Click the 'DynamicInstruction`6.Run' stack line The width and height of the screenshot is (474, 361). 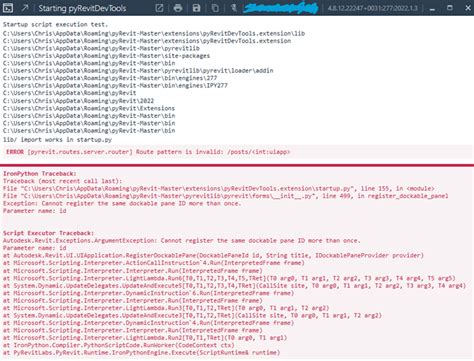pyautogui.click(x=148, y=293)
